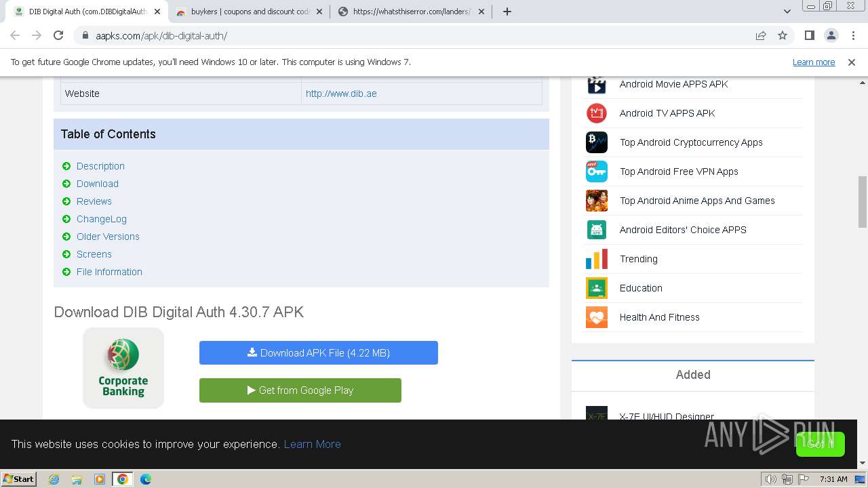Open Internet Explorer from the taskbar

[x=54, y=479]
